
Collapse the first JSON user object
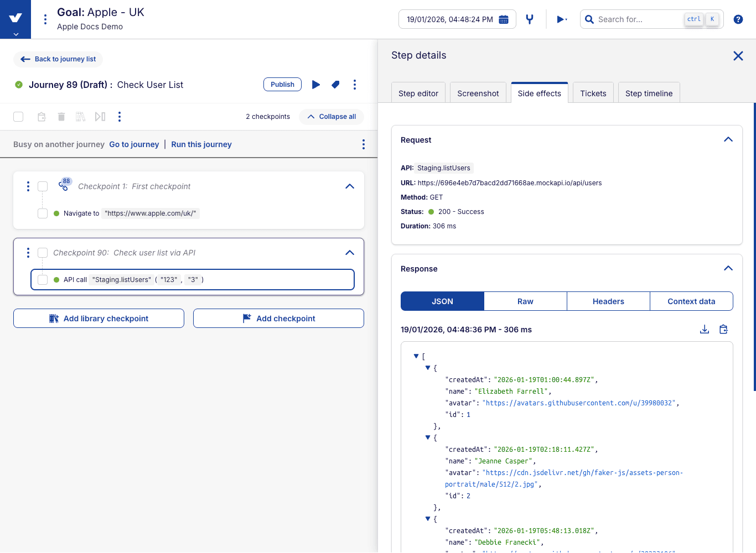428,368
